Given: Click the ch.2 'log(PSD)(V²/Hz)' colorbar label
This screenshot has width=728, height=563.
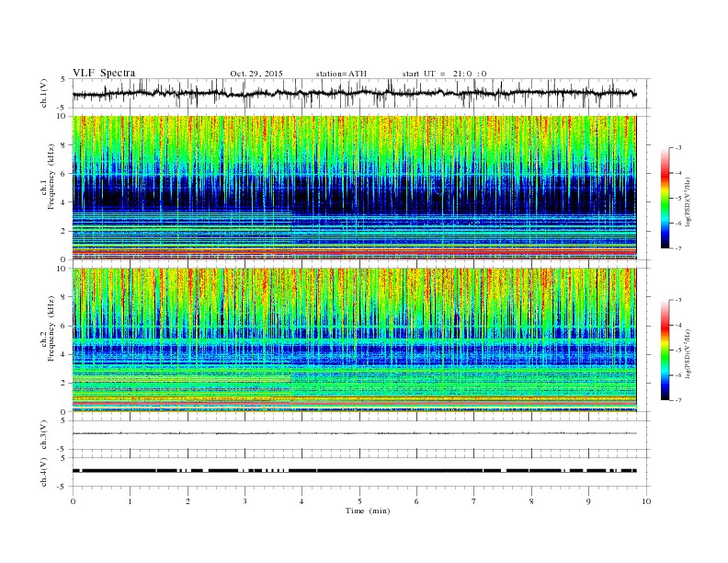Looking at the screenshot, I should click(x=688, y=353).
